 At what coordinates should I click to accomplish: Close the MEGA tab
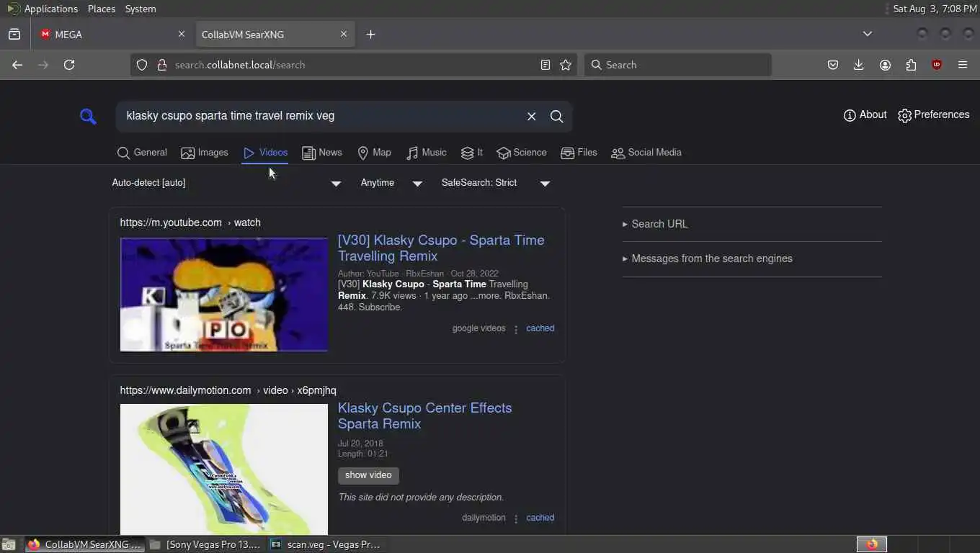point(182,34)
